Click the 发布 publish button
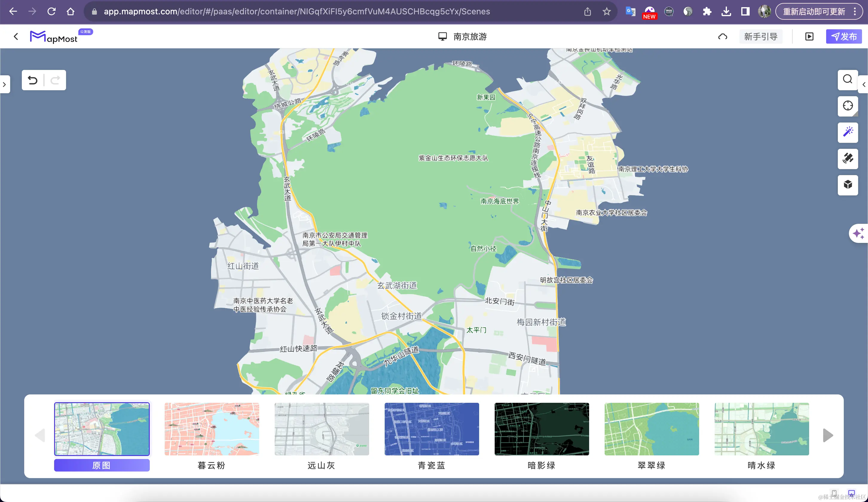This screenshot has height=502, width=868. click(x=844, y=36)
